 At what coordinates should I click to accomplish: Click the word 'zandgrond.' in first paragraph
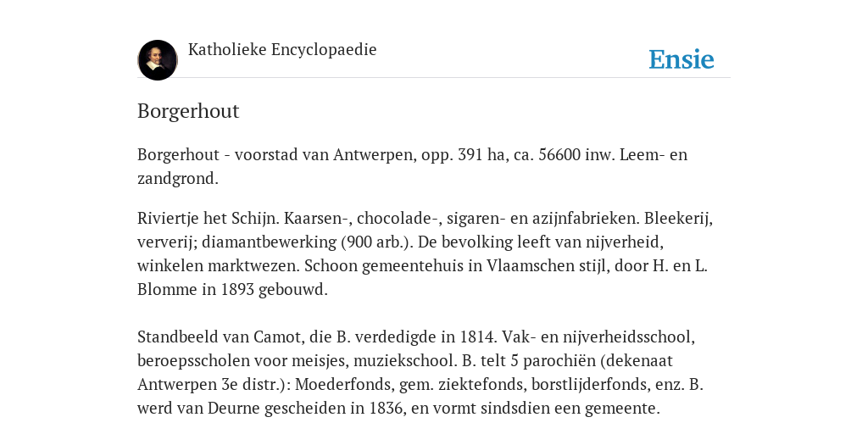click(178, 178)
